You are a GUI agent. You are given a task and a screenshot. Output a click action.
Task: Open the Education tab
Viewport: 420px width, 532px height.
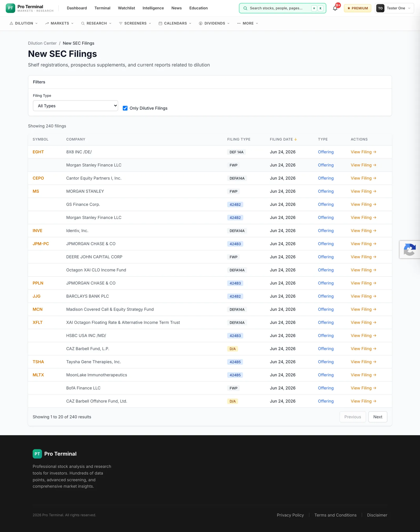tap(198, 8)
